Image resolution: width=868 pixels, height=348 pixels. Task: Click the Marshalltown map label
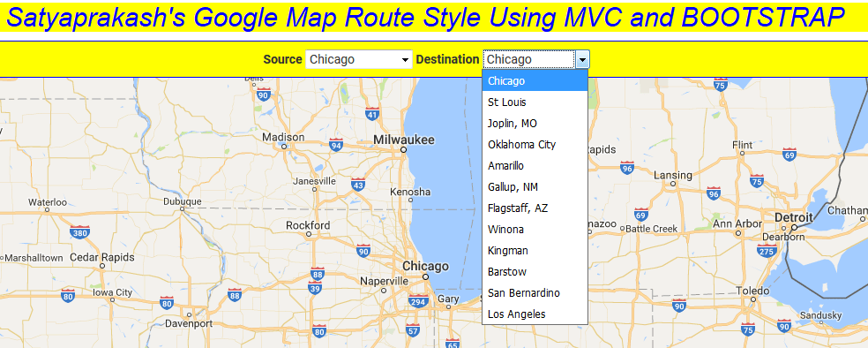34,258
